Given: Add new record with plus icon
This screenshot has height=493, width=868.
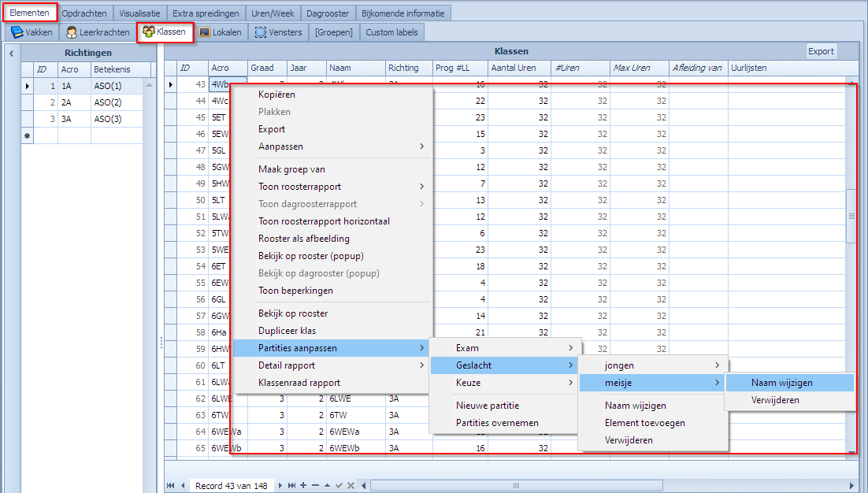Looking at the screenshot, I should coord(303,485).
